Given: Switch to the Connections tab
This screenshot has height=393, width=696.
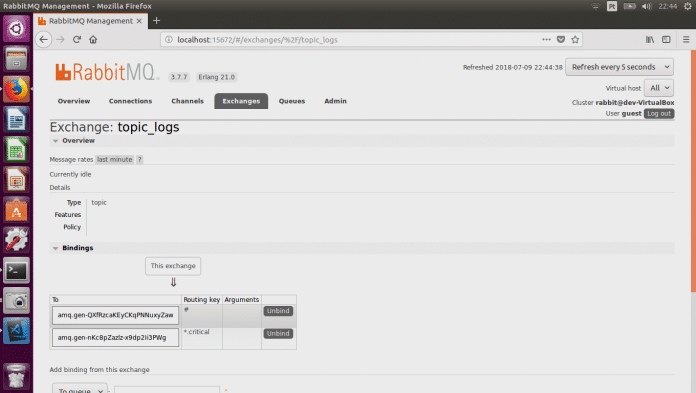Looking at the screenshot, I should [130, 101].
